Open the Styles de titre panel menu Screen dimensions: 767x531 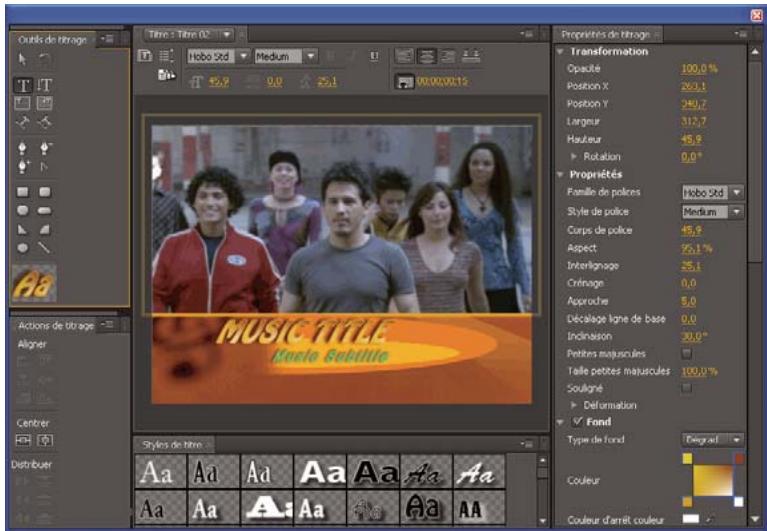[527, 444]
